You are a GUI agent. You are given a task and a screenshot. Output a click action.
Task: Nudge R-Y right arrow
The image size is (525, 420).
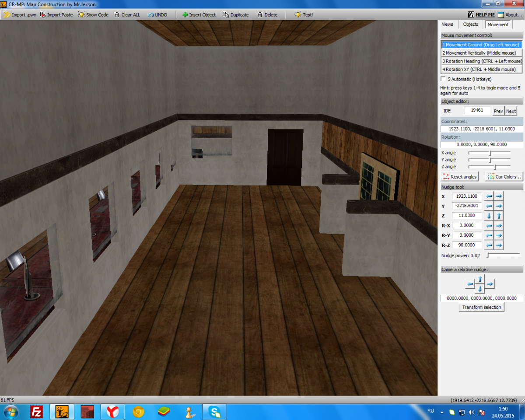tap(499, 235)
